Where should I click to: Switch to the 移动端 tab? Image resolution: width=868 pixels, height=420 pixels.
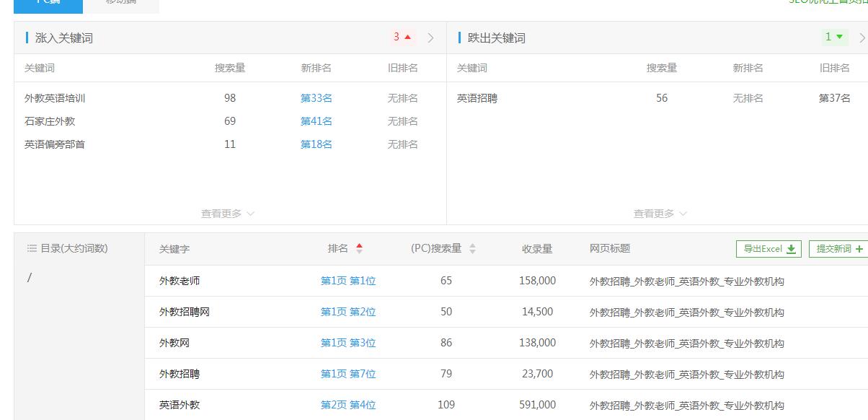(x=121, y=4)
